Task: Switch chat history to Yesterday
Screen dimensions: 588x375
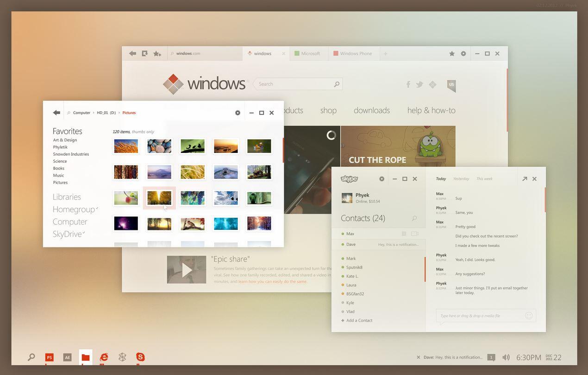Action: [461, 178]
